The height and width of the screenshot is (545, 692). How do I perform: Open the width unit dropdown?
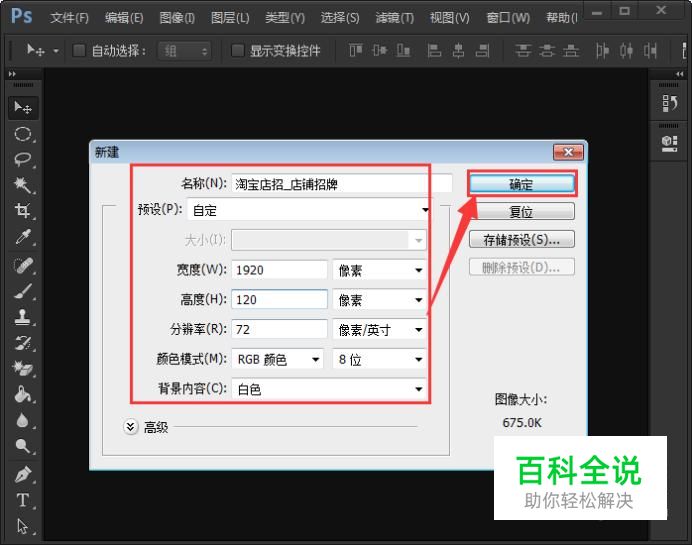379,270
